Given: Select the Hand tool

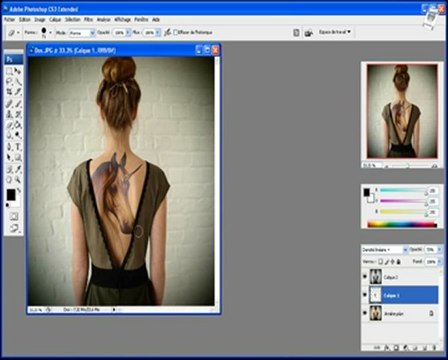Looking at the screenshot, I should (9, 180).
